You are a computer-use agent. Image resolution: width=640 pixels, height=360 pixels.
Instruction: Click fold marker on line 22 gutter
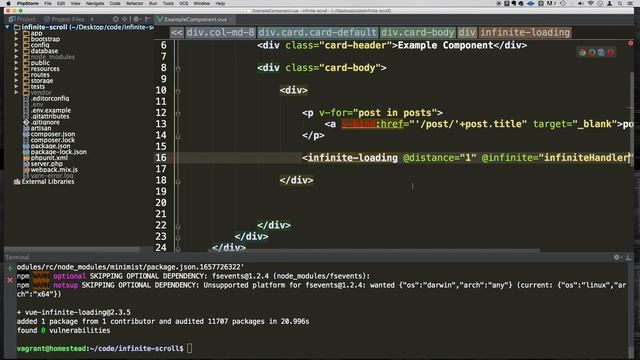pos(178,226)
